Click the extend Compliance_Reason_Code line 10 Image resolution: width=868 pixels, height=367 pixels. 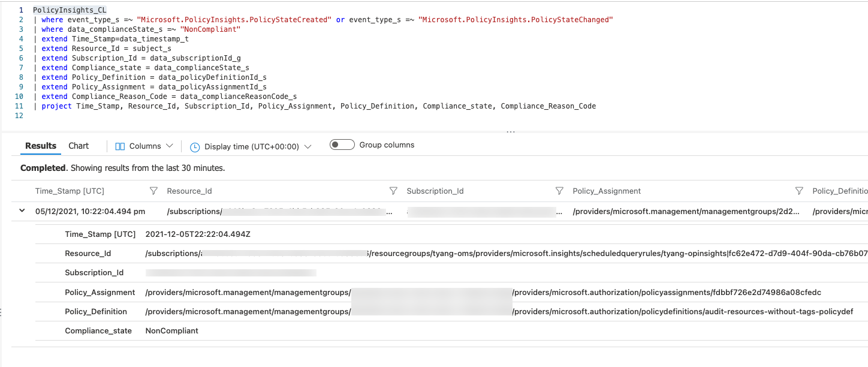point(165,97)
